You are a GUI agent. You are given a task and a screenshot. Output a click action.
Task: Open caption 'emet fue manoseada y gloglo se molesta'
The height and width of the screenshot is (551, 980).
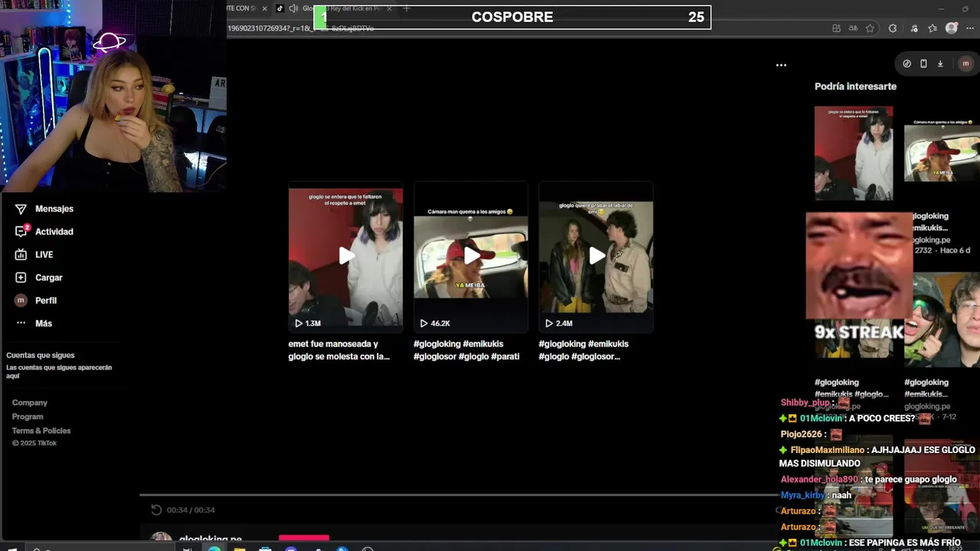tap(339, 350)
